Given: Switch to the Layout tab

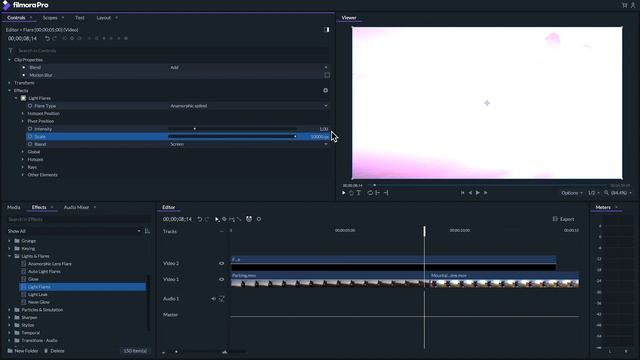Looking at the screenshot, I should coord(104,18).
